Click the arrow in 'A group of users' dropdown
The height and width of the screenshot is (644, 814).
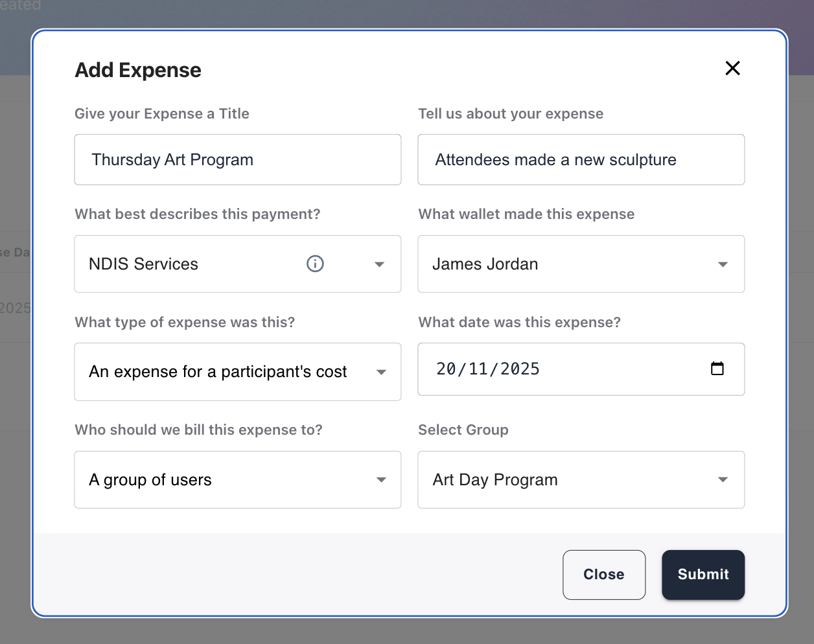click(381, 479)
